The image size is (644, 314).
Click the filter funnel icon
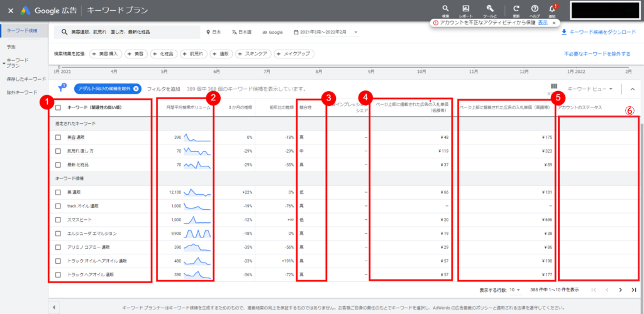(62, 87)
